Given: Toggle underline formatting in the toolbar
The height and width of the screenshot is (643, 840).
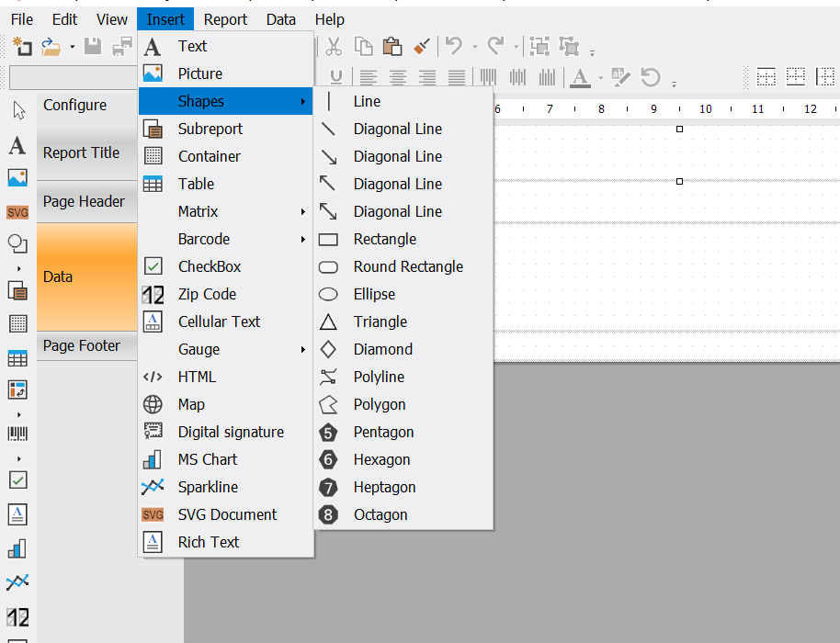Looking at the screenshot, I should coord(338,77).
